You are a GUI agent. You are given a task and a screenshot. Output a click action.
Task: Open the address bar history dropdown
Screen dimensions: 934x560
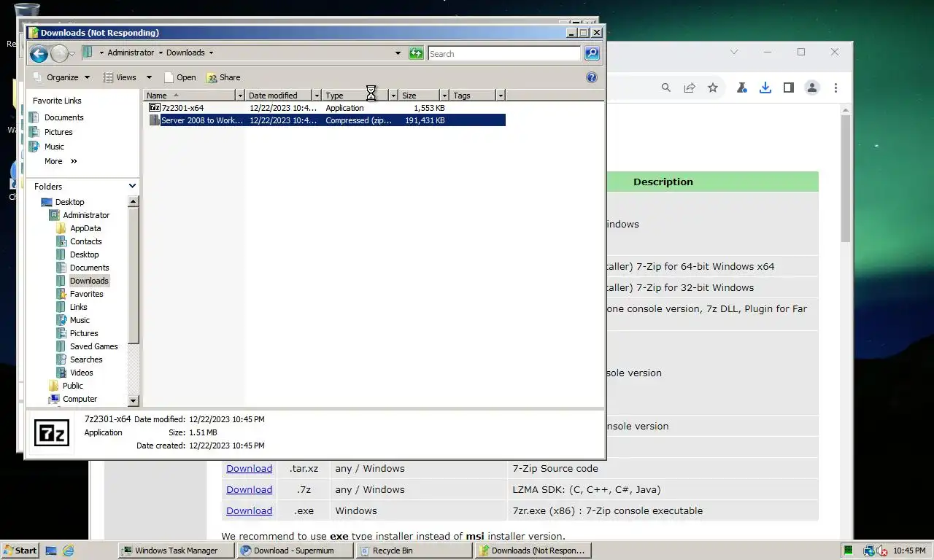click(x=398, y=53)
